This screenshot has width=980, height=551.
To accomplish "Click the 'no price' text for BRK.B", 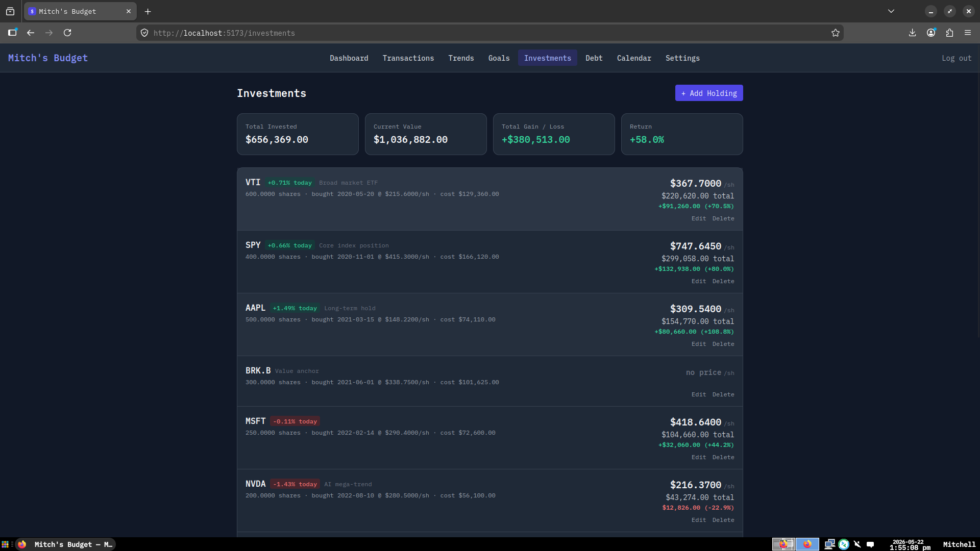I will pyautogui.click(x=703, y=372).
